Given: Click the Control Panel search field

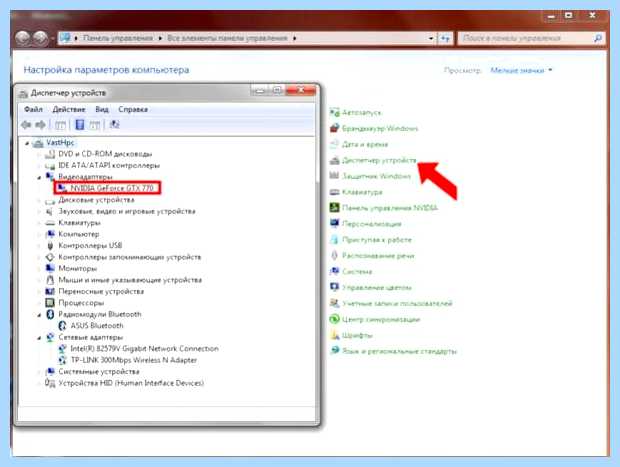Looking at the screenshot, I should [526, 38].
